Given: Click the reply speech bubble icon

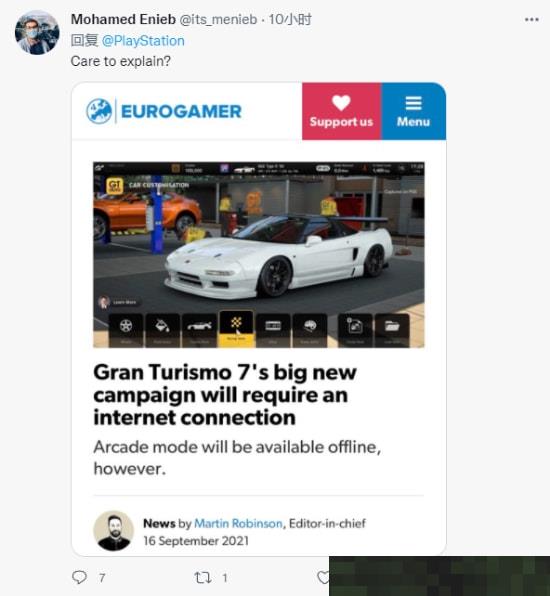Looking at the screenshot, I should [79, 577].
